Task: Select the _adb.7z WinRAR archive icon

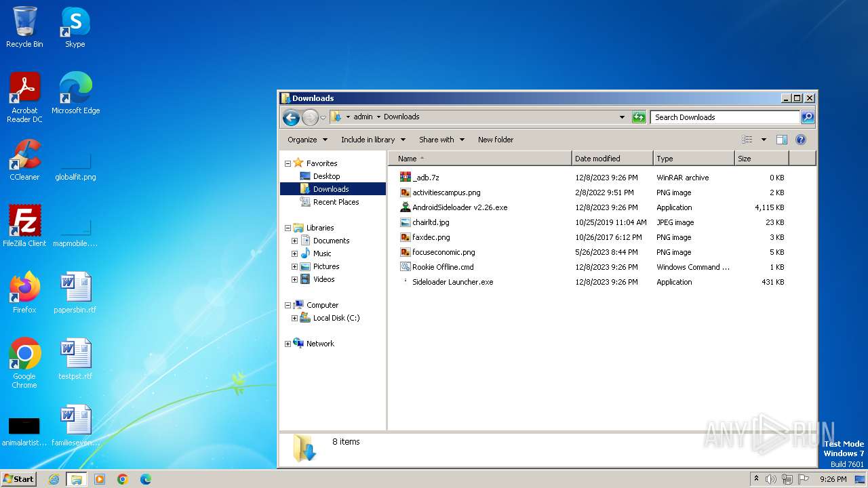Action: tap(406, 178)
